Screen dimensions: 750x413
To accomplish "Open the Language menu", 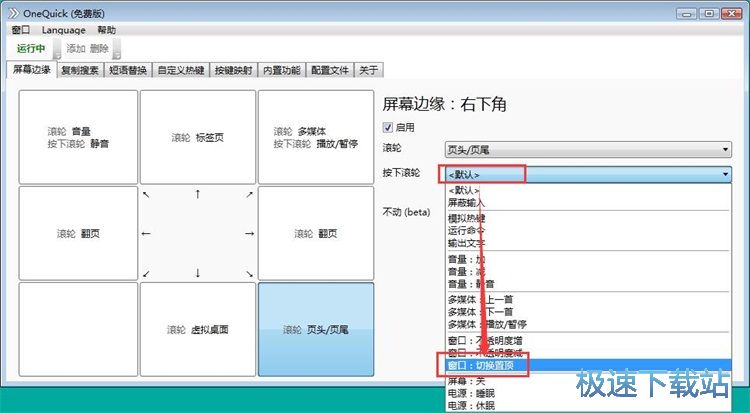I will tap(64, 30).
